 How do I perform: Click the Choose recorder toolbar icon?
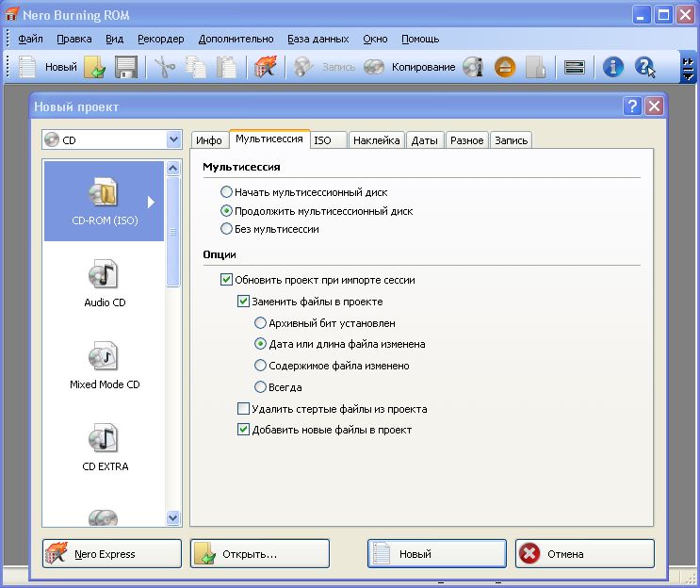tap(575, 68)
